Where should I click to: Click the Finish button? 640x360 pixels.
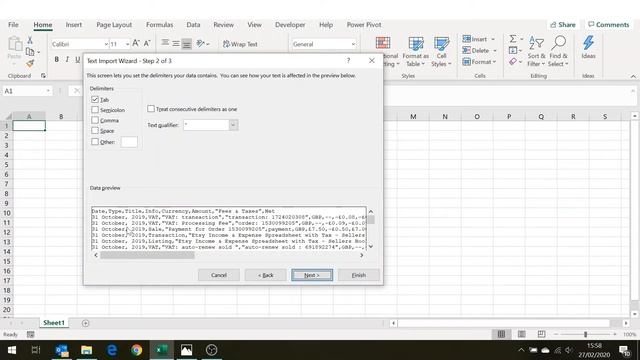[359, 275]
